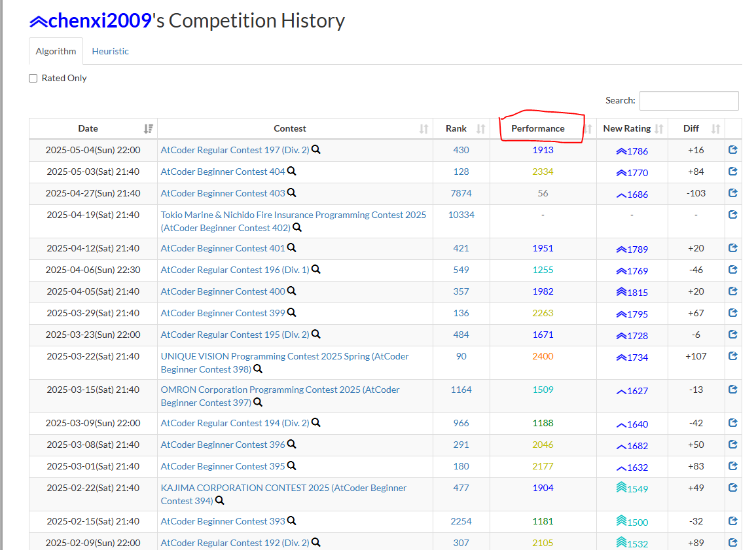Click performance value 2400
756x550 pixels.
click(543, 356)
